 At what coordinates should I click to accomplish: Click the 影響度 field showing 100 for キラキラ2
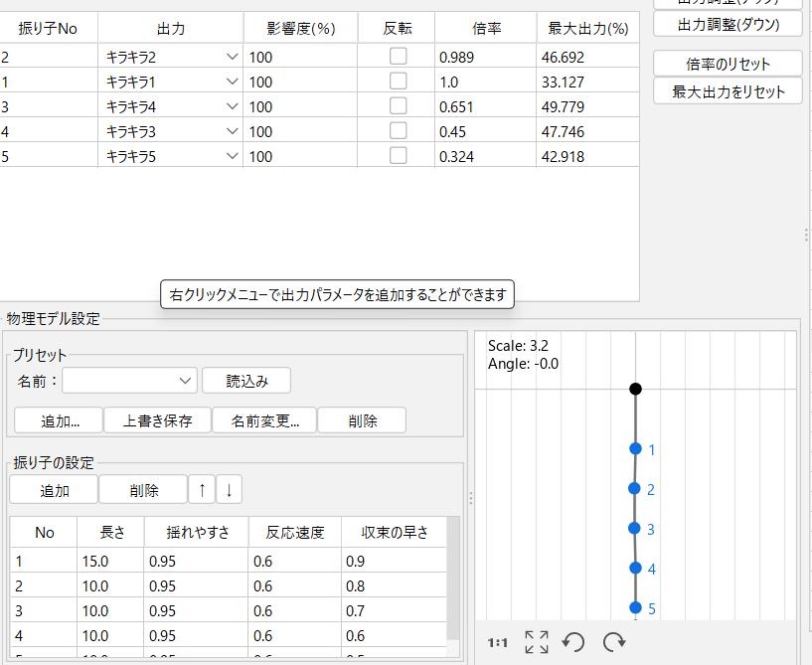298,57
